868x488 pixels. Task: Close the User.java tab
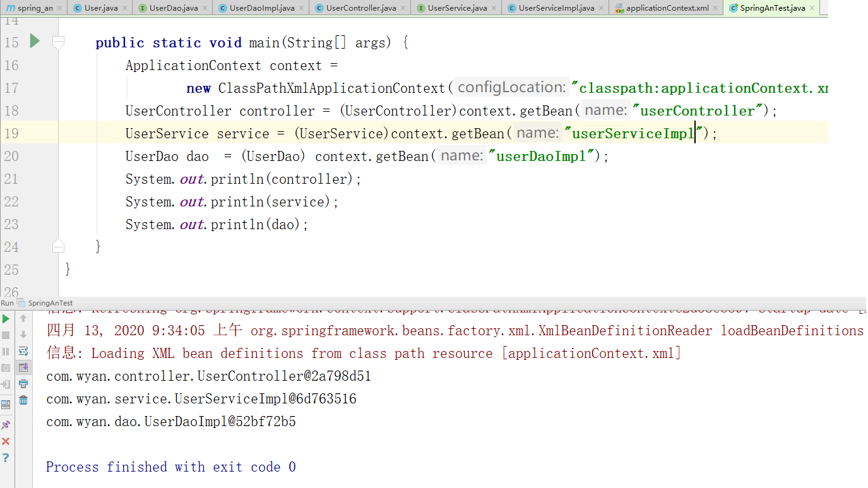[x=124, y=8]
